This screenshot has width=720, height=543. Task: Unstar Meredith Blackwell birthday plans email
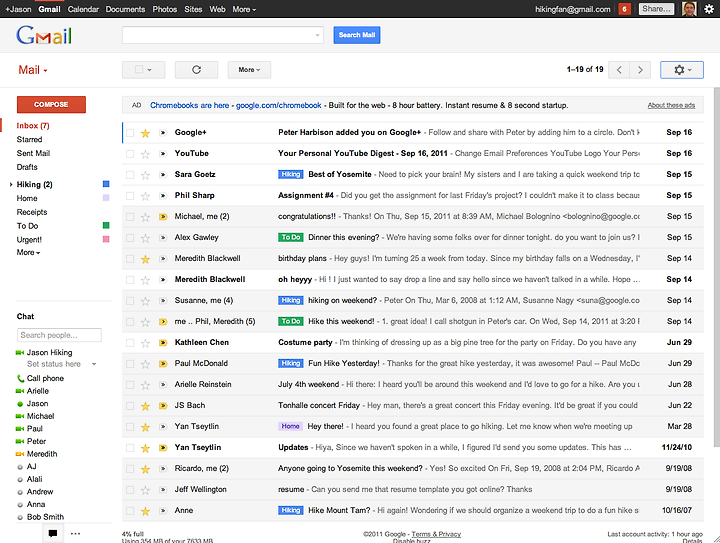tap(146, 259)
